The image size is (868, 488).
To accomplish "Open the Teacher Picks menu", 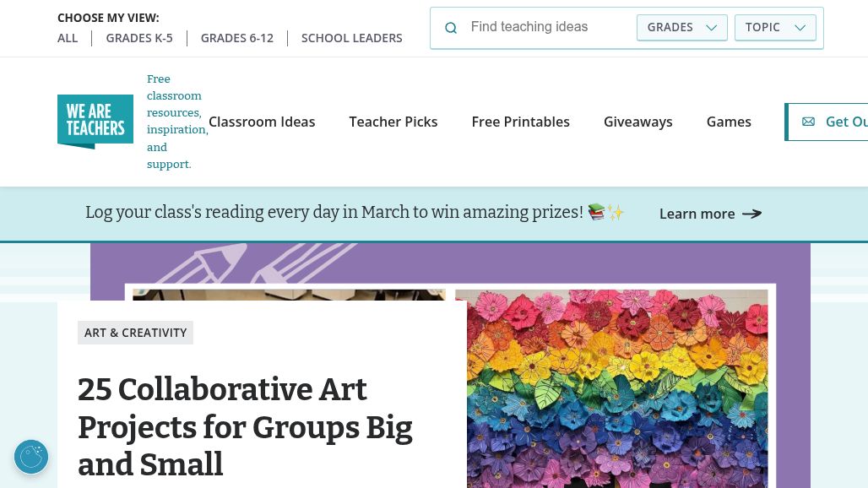I will (x=393, y=122).
